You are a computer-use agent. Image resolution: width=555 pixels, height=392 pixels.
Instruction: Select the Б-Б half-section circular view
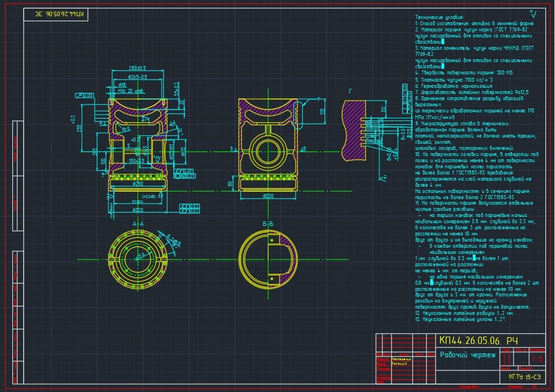click(268, 259)
